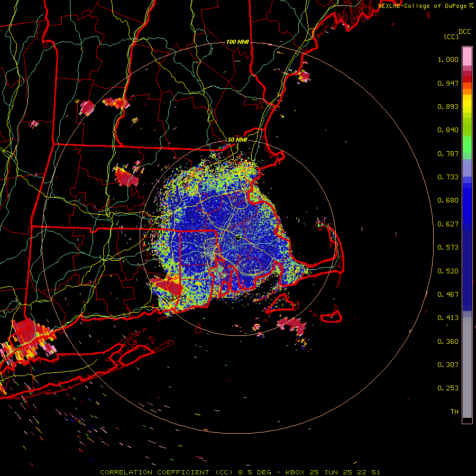
Task: Pick the gray color bar segment
Action: (467, 368)
